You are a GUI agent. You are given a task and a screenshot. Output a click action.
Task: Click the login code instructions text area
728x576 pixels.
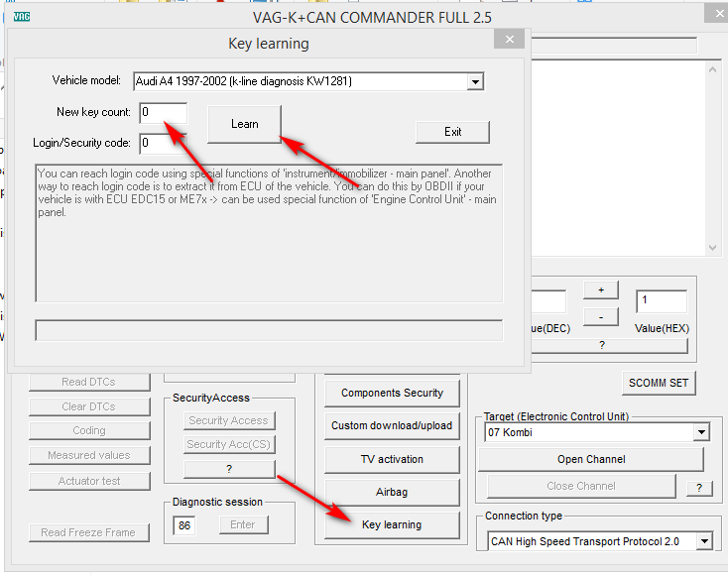(270, 233)
